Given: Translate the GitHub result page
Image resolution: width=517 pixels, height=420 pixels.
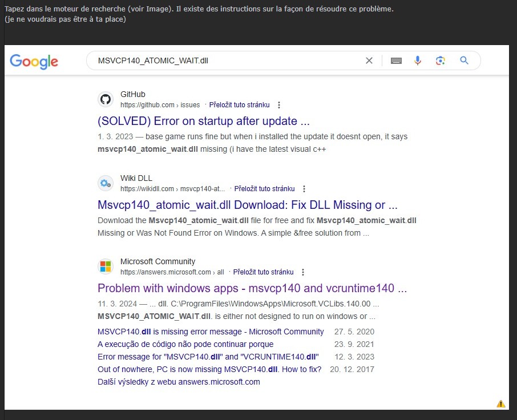Looking at the screenshot, I should (x=239, y=105).
